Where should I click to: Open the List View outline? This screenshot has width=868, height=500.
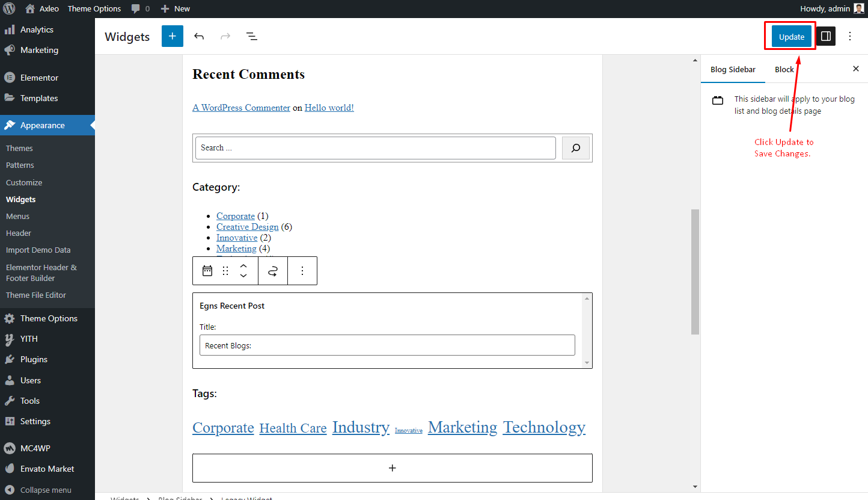[x=252, y=36]
